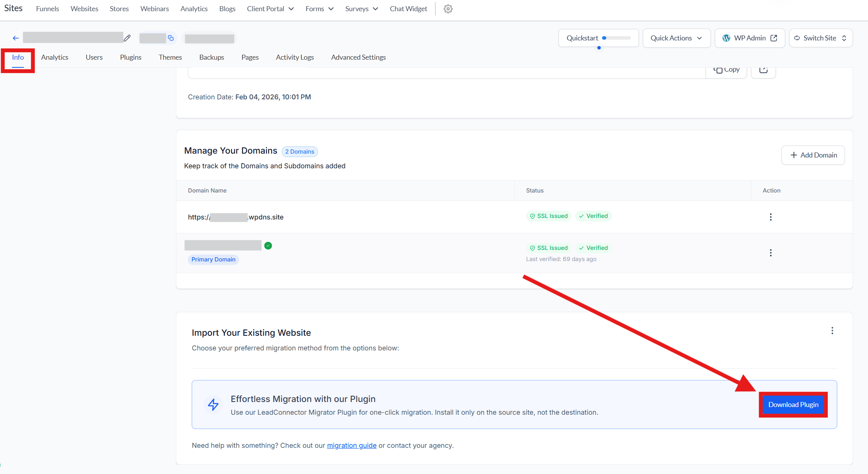Click the Add Domain button
The height and width of the screenshot is (474, 868).
tap(813, 155)
